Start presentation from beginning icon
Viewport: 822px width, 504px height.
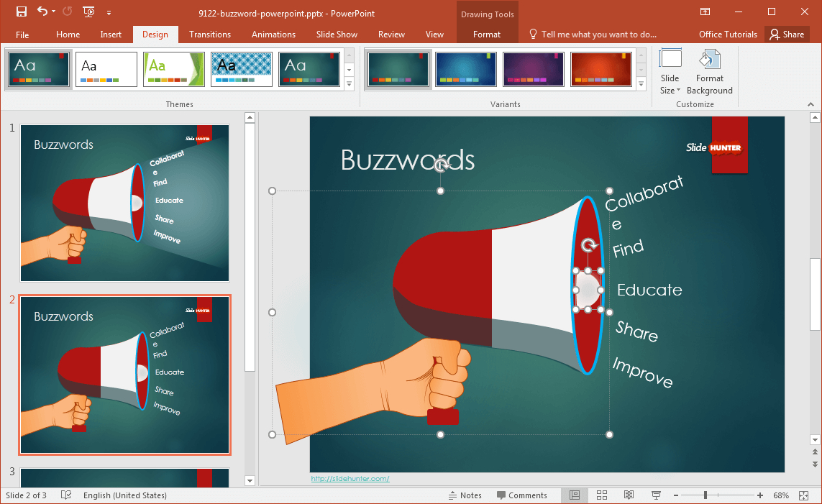88,12
